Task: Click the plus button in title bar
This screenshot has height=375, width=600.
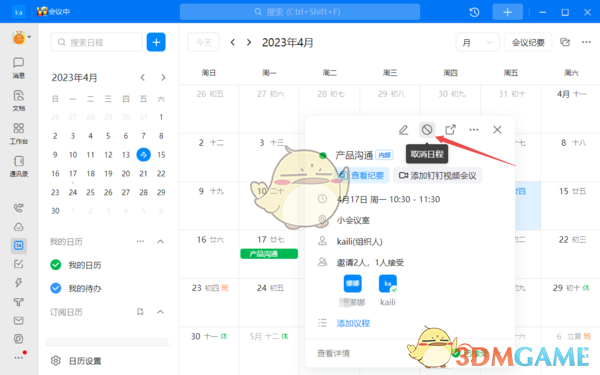Action: (x=507, y=12)
